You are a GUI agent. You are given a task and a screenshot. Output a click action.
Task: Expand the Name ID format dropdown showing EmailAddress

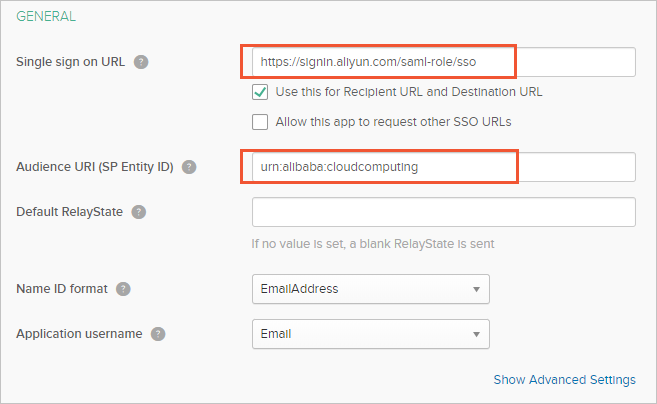(371, 289)
